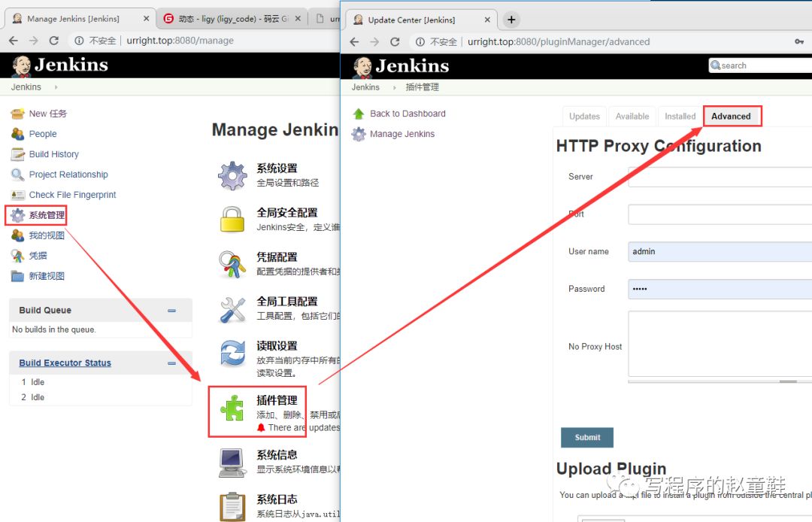Viewport: 812px width, 522px height.
Task: Click the 系统设置 gear icon
Action: pyautogui.click(x=232, y=175)
